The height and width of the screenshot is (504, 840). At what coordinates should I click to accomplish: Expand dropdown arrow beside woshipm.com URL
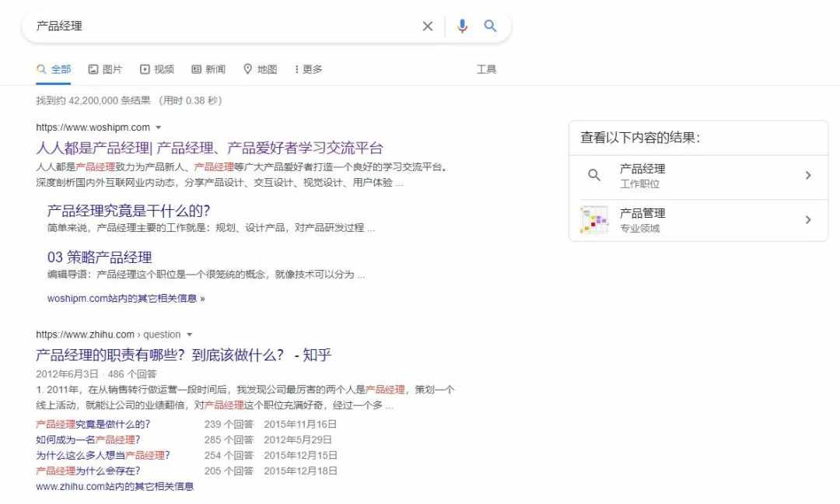(158, 128)
